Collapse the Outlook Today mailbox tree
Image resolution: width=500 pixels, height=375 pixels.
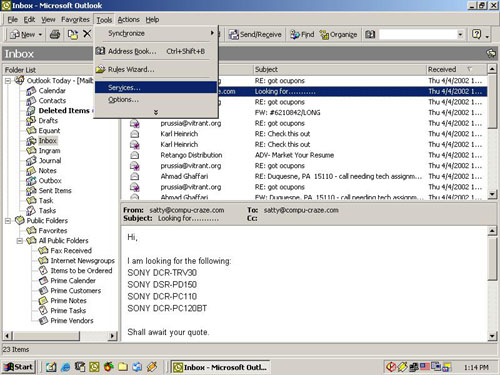[8, 81]
